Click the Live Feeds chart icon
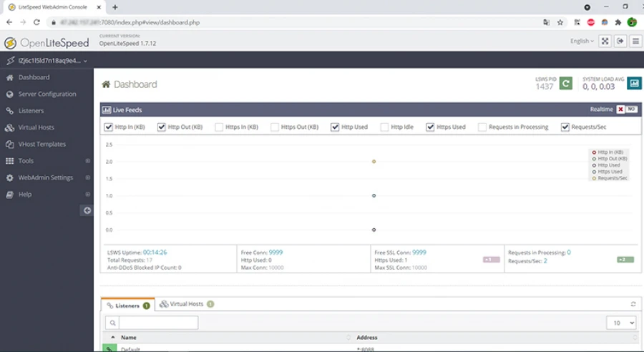This screenshot has height=352, width=644. pyautogui.click(x=107, y=110)
